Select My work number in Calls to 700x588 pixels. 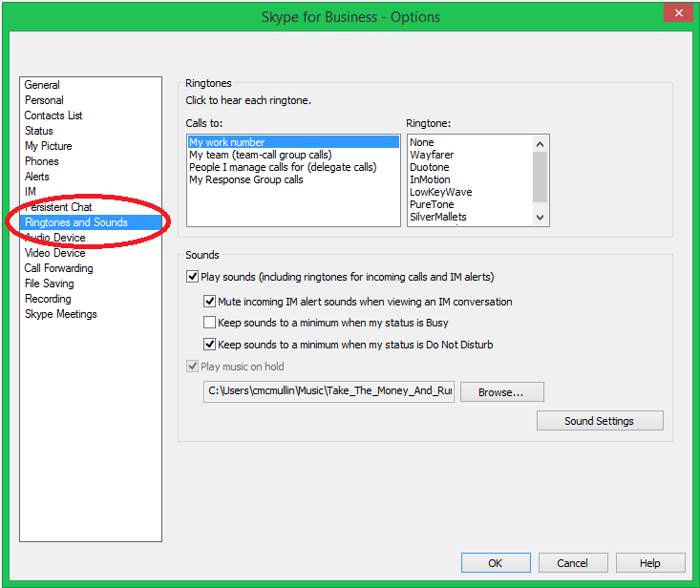[293, 142]
